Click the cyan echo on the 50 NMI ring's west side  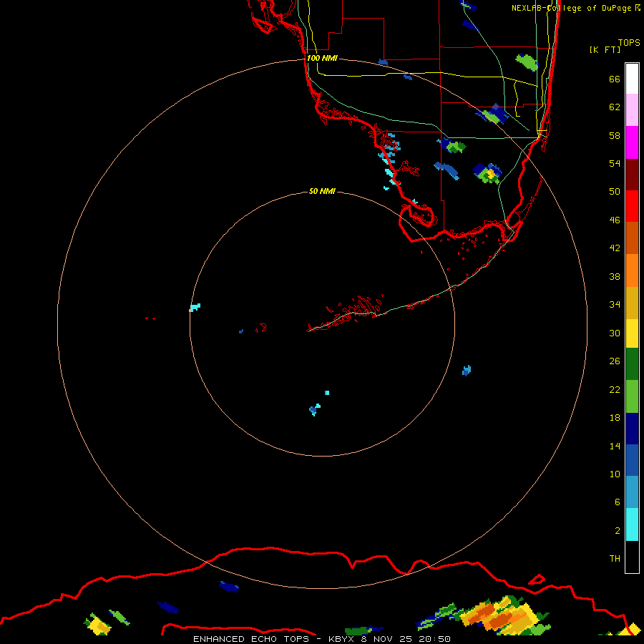195,308
